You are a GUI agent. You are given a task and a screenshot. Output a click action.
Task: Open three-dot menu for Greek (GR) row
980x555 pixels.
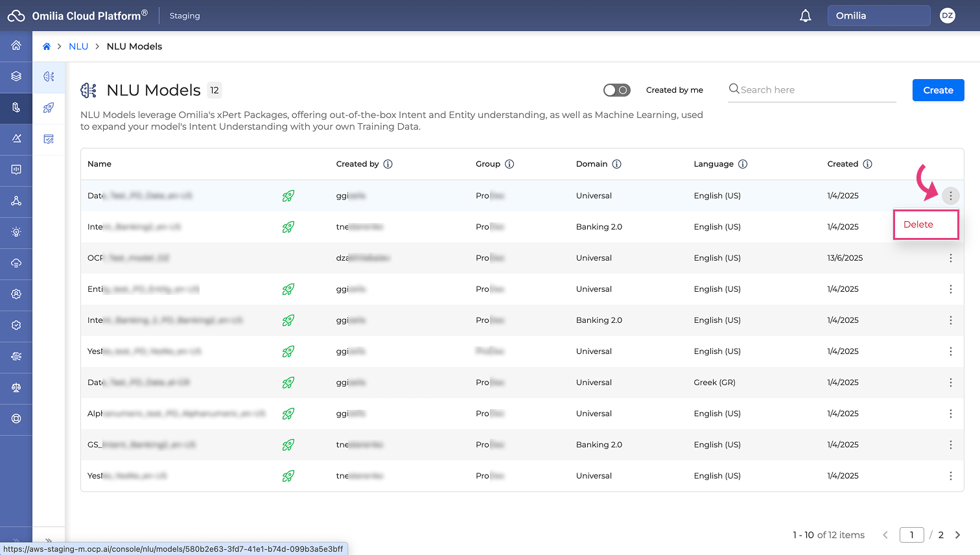click(950, 383)
